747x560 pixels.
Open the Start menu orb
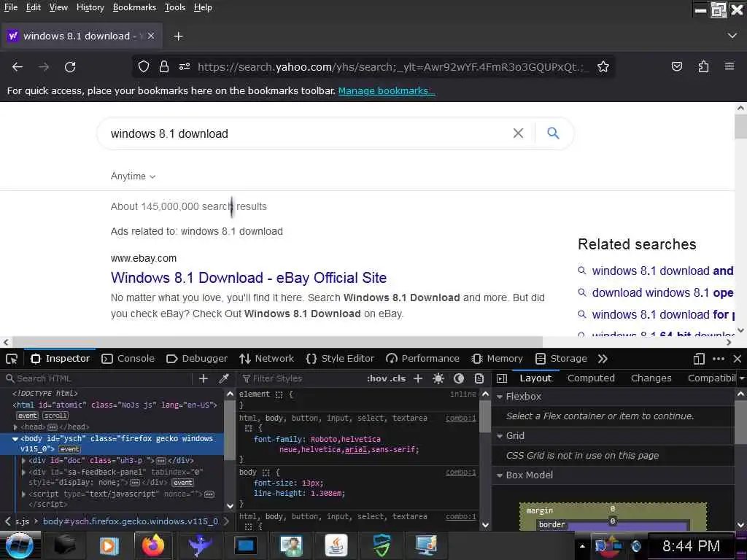19,545
